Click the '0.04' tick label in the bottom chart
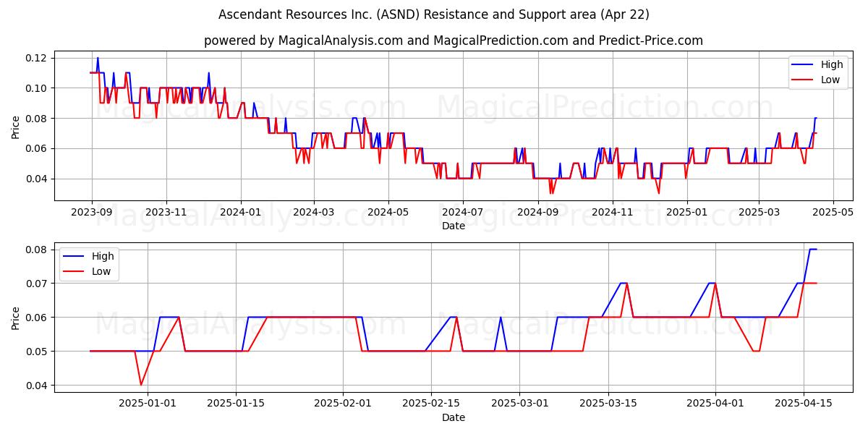868x434 pixels. pyautogui.click(x=35, y=386)
